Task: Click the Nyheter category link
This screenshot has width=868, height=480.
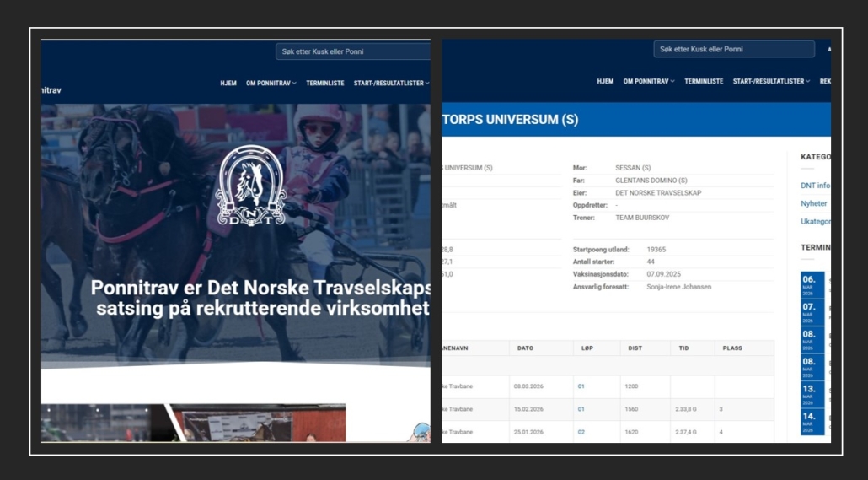Action: point(813,203)
